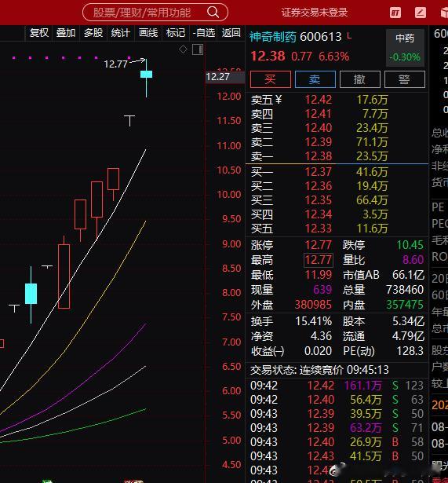
Task: Select 卖五 price 12.42
Action: coord(319,100)
